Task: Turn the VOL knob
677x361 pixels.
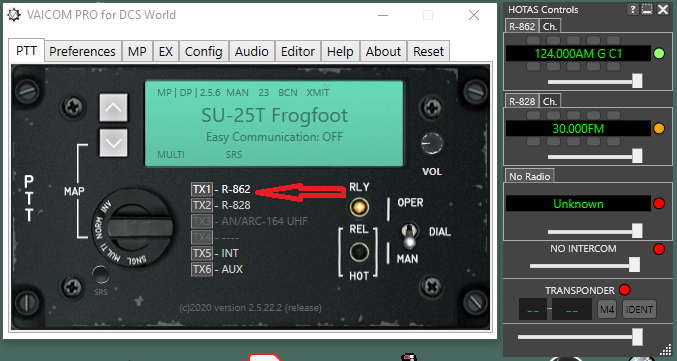Action: coord(432,143)
